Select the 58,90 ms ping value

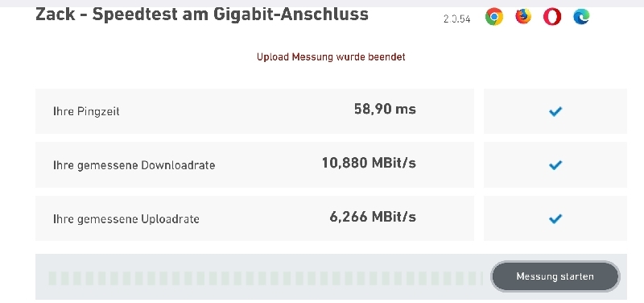385,110
